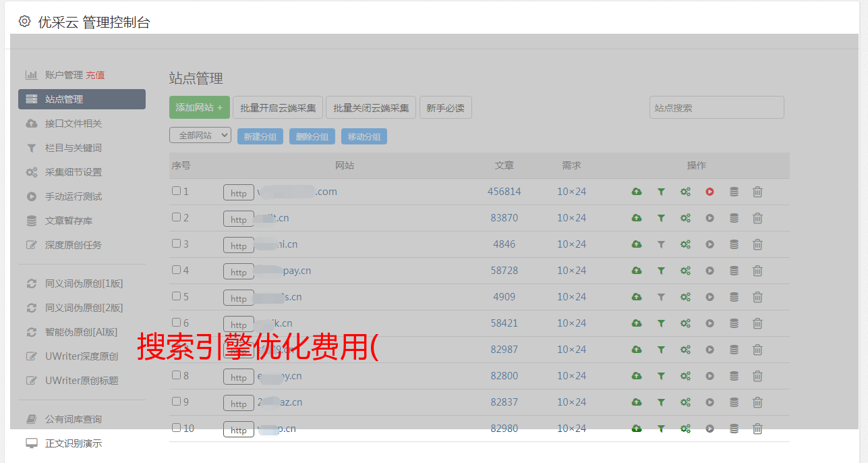
Task: Click trash icon in row 10
Action: click(757, 429)
